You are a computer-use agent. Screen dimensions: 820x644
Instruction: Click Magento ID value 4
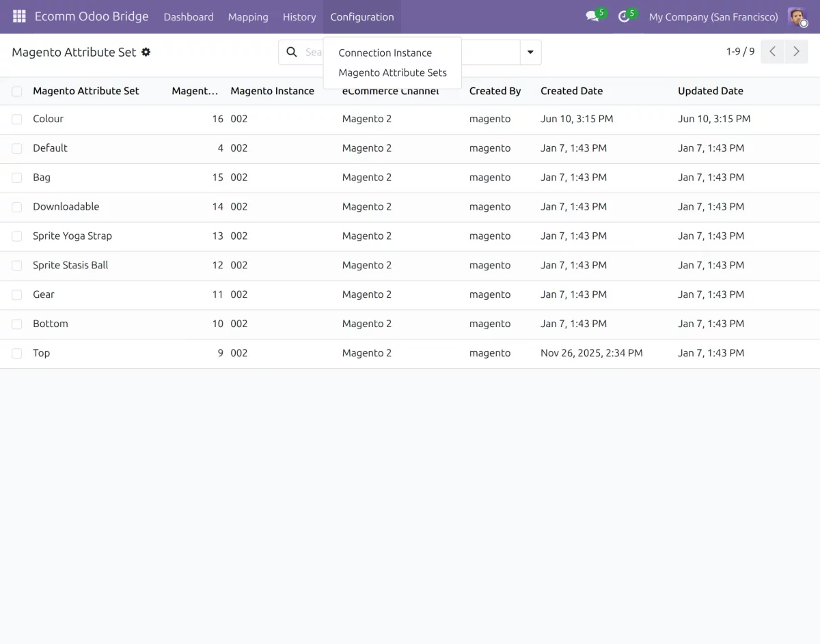[x=221, y=148]
